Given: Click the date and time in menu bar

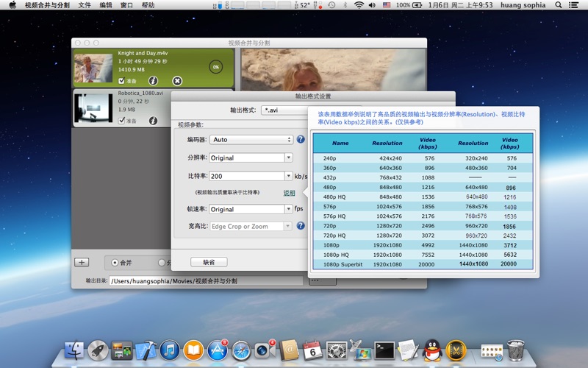Looking at the screenshot, I should 461,5.
